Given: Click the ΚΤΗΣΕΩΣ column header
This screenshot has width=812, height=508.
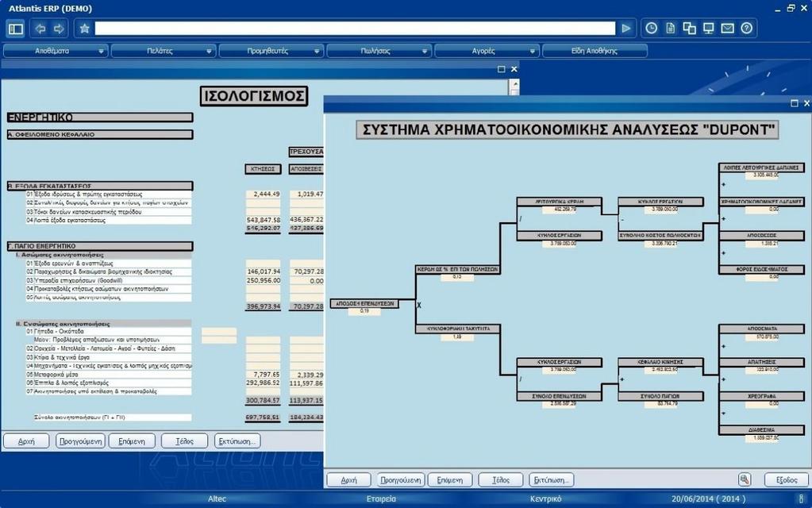Looking at the screenshot, I should [x=263, y=169].
